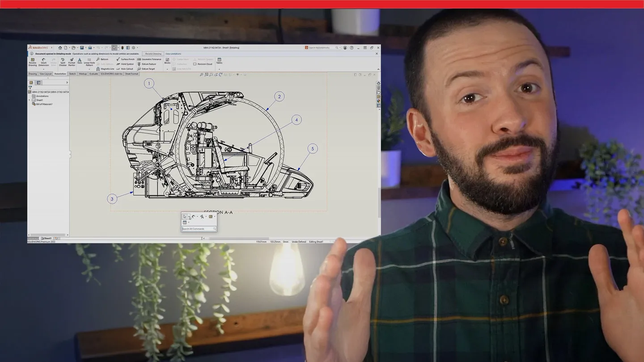Click the Search All Commands field
644x362 pixels.
click(197, 229)
